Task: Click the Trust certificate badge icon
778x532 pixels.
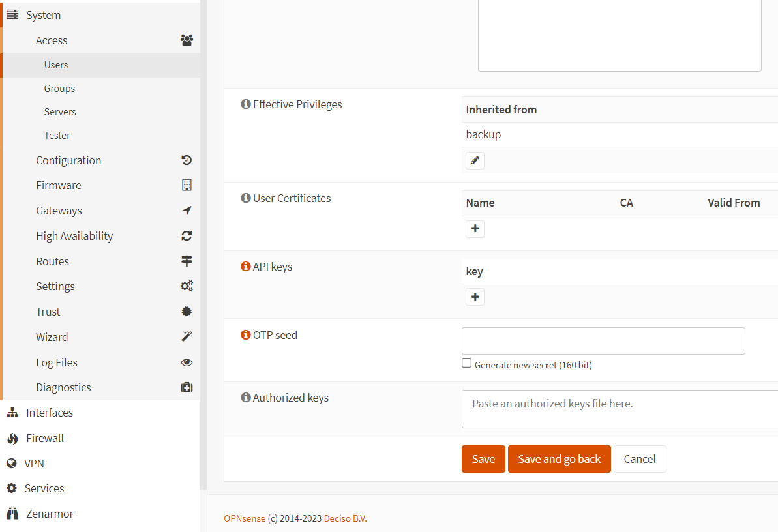Action: click(187, 312)
